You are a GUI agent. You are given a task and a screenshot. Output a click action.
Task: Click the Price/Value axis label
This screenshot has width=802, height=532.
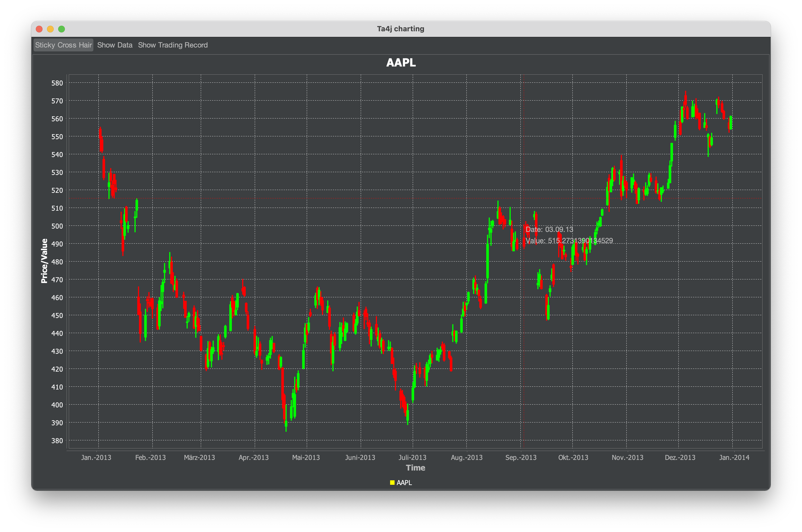click(44, 261)
